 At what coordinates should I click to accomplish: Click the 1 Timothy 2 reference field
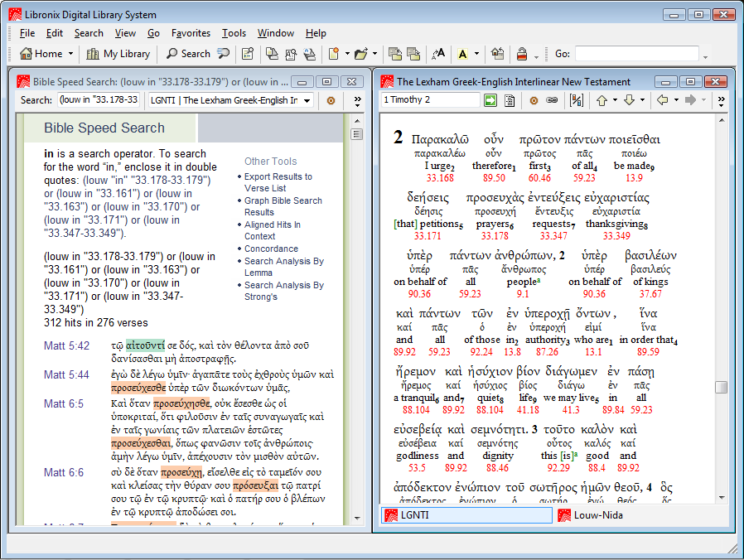point(430,99)
